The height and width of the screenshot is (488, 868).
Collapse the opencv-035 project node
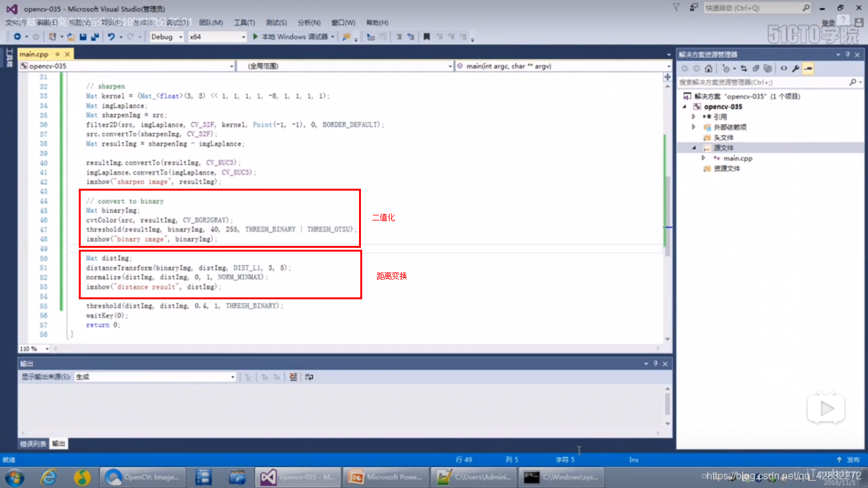tap(686, 107)
